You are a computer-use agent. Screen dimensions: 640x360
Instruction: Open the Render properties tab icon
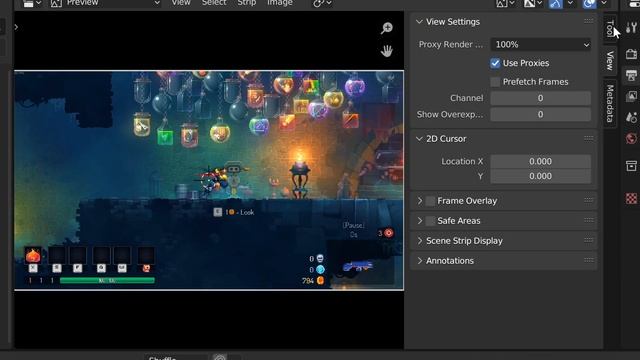point(631,54)
